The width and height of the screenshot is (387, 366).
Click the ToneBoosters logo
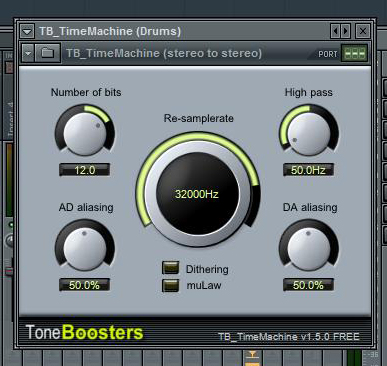pyautogui.click(x=84, y=332)
